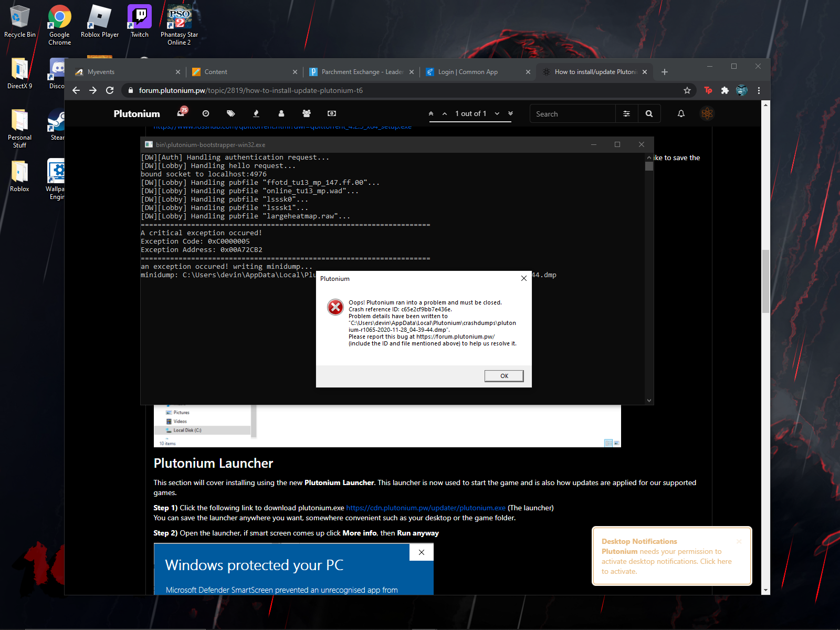This screenshot has height=630, width=840.
Task: Open the notifications bell icon
Action: pyautogui.click(x=681, y=113)
